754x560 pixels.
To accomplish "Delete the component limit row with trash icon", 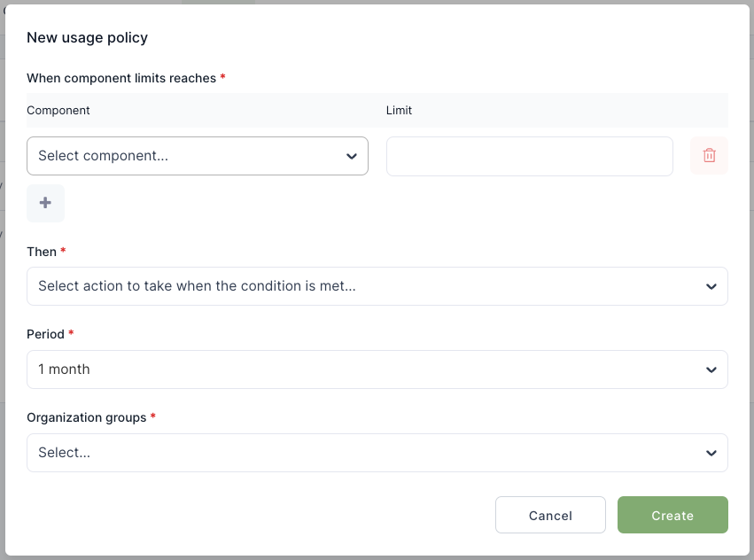I will pos(709,156).
